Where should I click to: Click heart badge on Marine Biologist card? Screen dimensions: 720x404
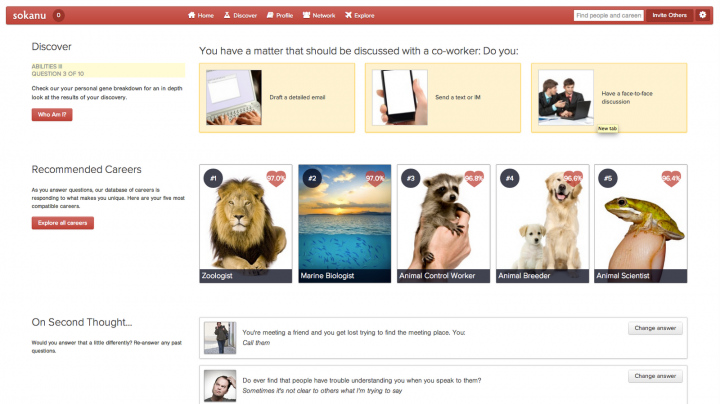(x=375, y=178)
